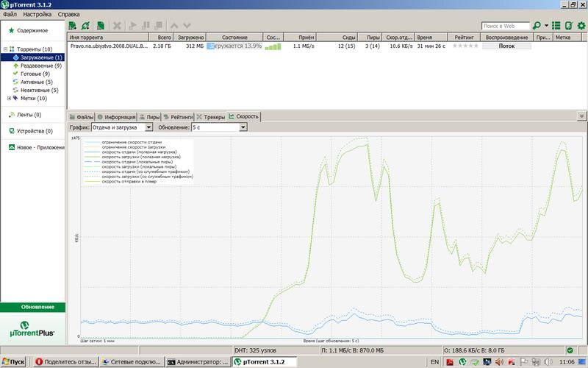This screenshot has height=368, width=588.
Task: Open the Настройка menu
Action: [x=37, y=14]
